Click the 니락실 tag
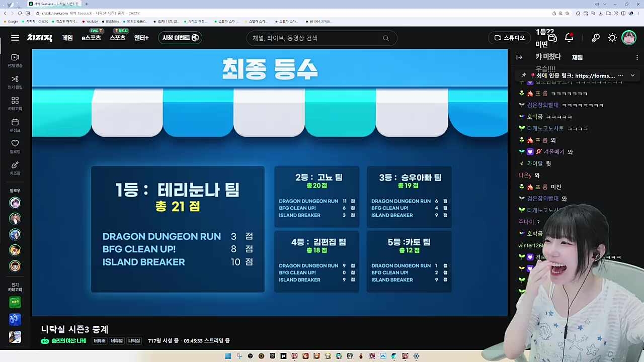Screen dimensions: 644x362 tap(134, 341)
